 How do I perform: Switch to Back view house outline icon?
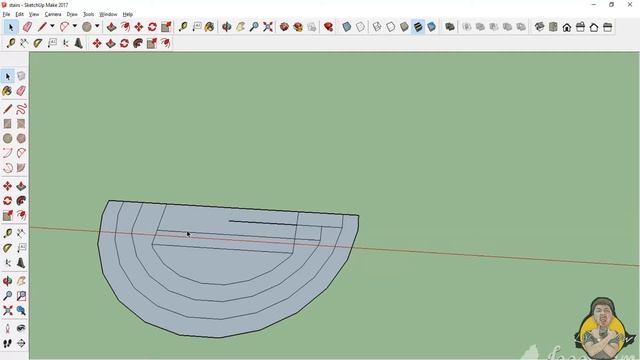pyautogui.click(x=594, y=27)
